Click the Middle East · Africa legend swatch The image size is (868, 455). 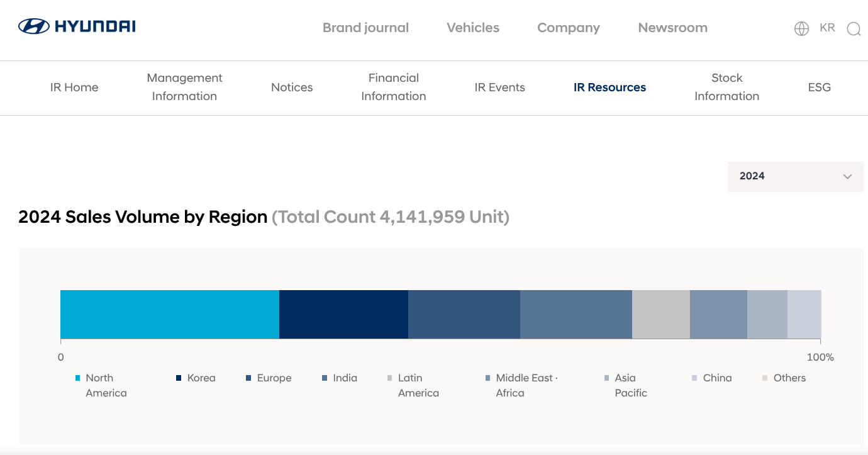tap(488, 378)
